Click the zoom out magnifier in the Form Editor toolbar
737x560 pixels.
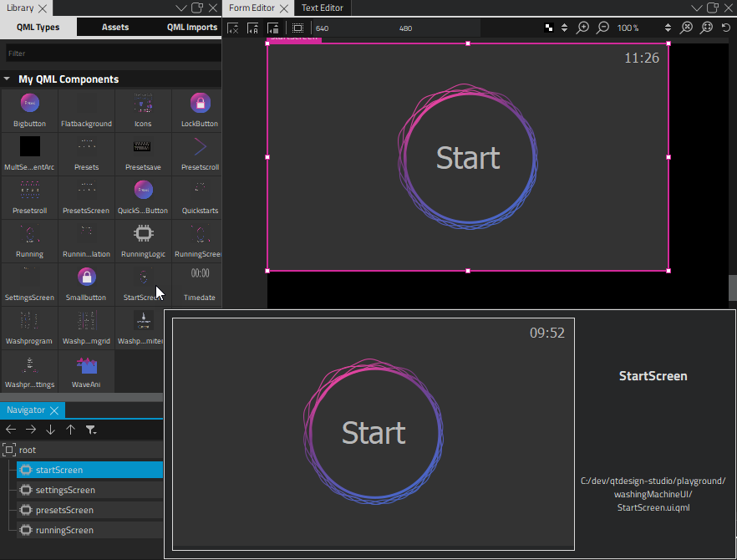pos(602,28)
